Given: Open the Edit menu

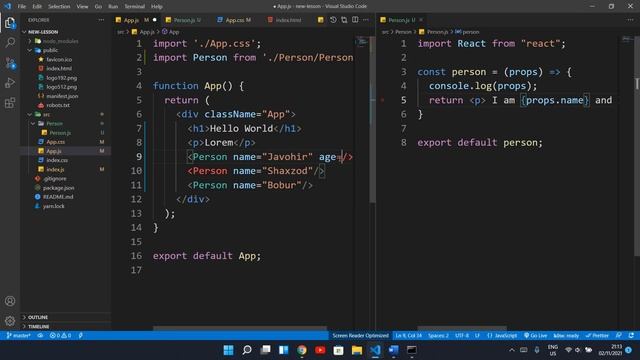Looking at the screenshot, I should [x=37, y=7].
